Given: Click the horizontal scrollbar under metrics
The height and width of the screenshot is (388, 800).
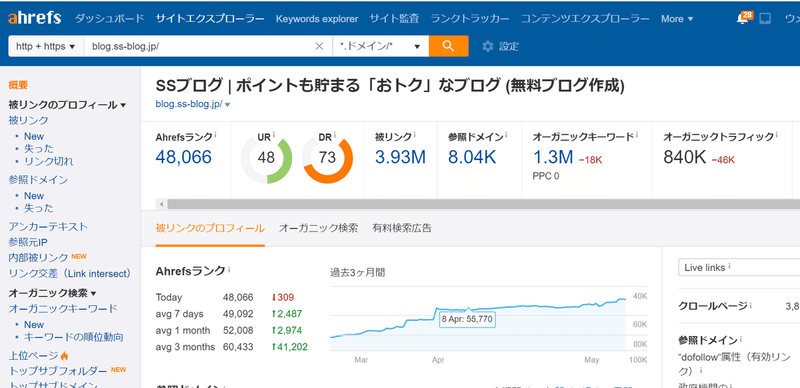Looking at the screenshot, I should pyautogui.click(x=480, y=204).
